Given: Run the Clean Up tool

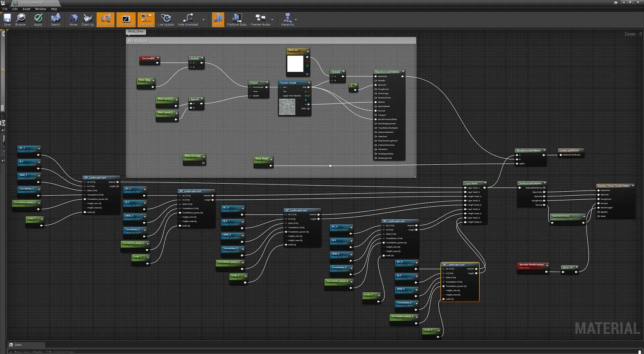Looking at the screenshot, I should 88,19.
